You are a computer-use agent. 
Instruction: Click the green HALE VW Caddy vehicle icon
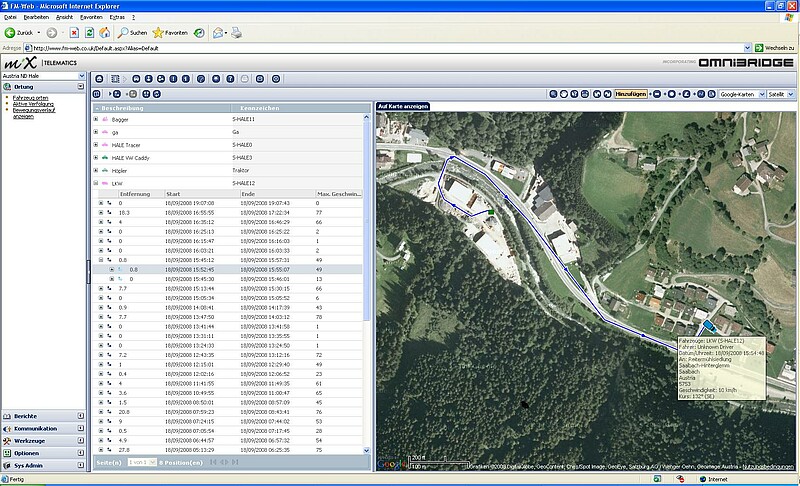click(x=105, y=158)
